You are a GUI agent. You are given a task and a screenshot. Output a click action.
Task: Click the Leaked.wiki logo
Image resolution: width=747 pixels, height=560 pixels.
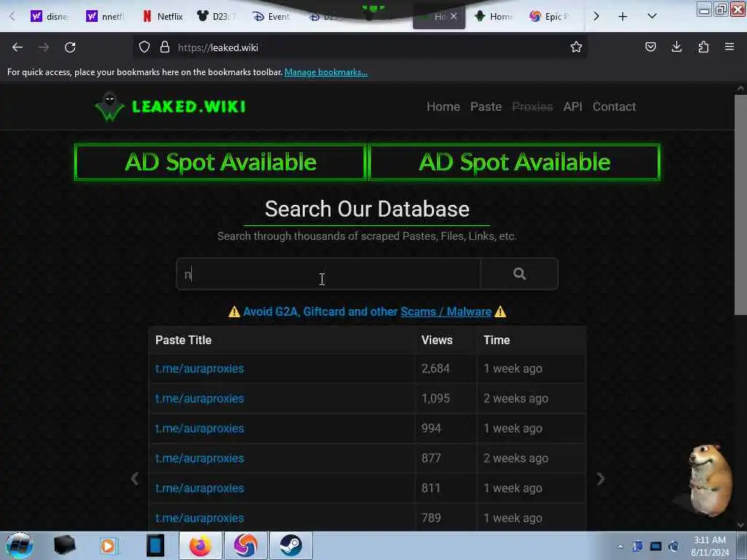point(170,106)
